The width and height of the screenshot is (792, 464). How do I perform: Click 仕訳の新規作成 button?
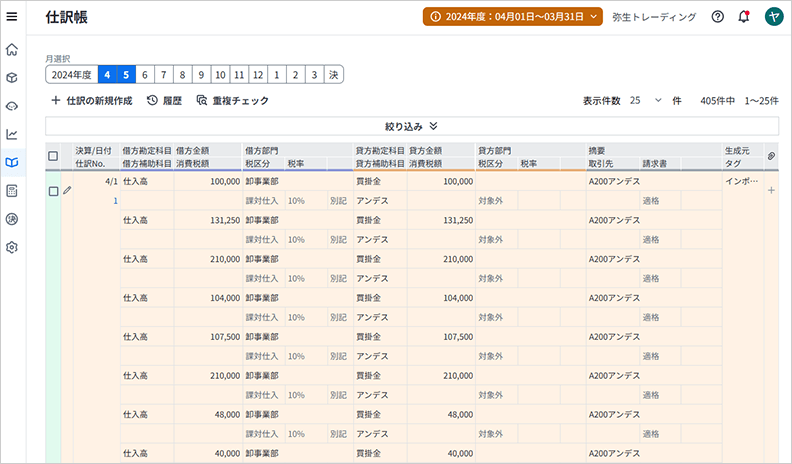coord(91,101)
